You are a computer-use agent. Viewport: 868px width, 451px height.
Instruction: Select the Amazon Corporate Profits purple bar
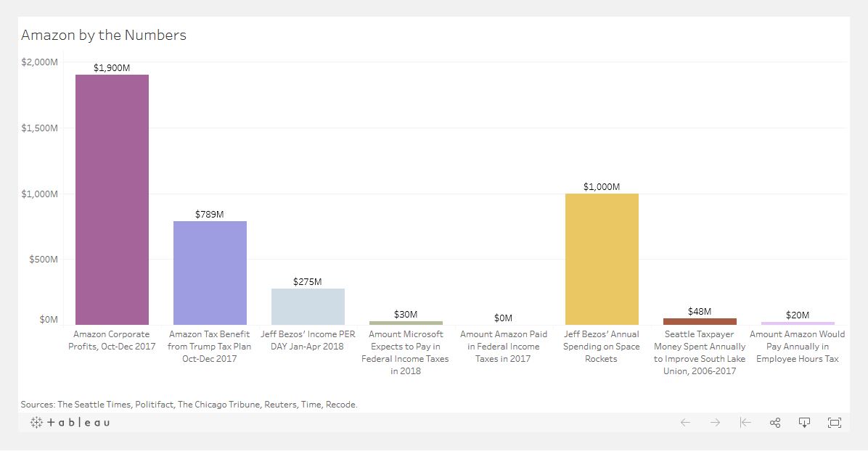point(112,200)
